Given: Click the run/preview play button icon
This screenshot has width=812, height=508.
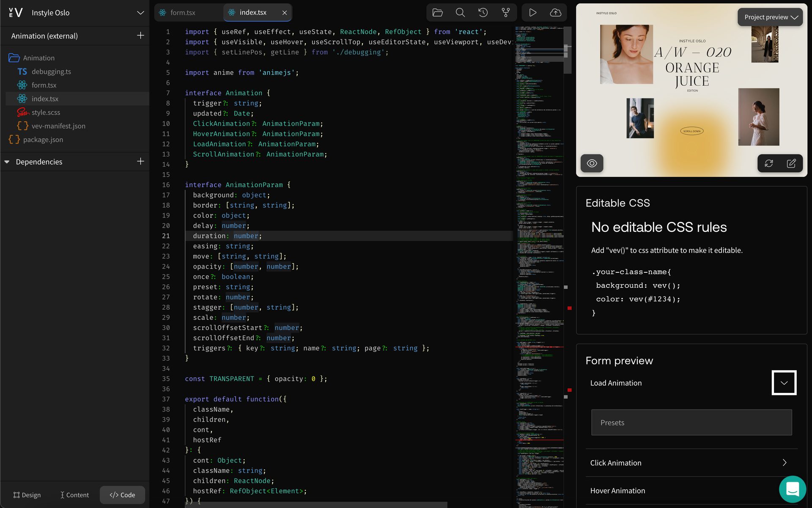Looking at the screenshot, I should 532,12.
